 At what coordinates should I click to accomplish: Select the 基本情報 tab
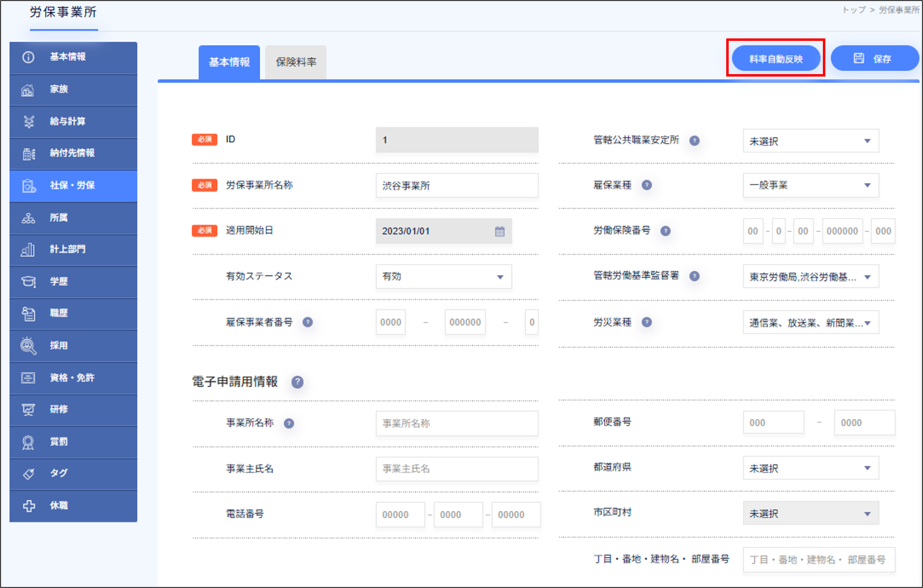click(229, 61)
